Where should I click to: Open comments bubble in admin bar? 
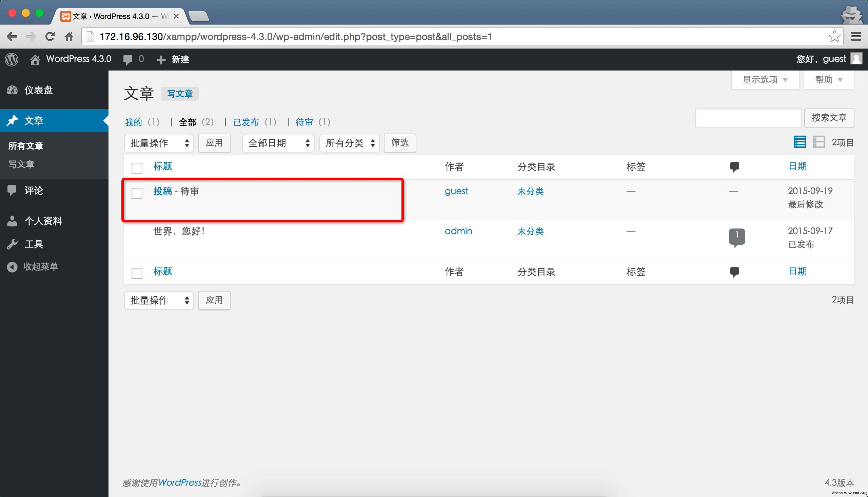coord(128,59)
